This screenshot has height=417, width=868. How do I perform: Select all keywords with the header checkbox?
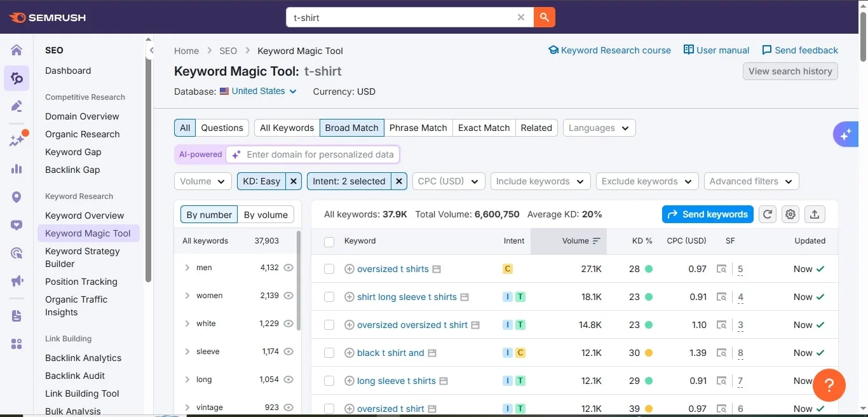coord(329,241)
